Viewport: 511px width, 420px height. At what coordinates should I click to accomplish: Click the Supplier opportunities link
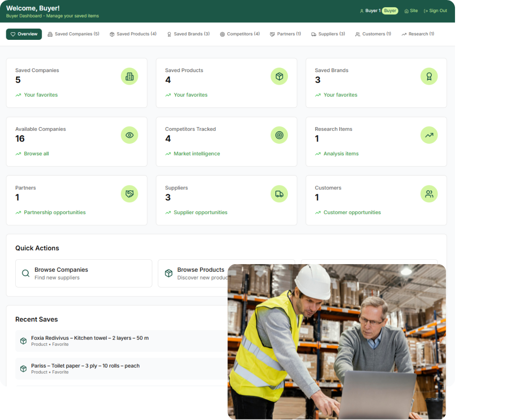201,212
